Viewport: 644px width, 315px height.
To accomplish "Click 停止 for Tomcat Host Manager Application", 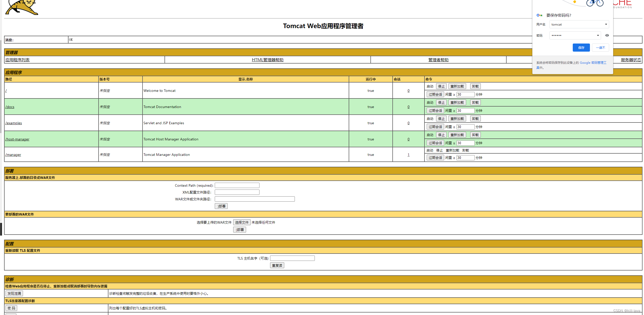I will tap(441, 135).
